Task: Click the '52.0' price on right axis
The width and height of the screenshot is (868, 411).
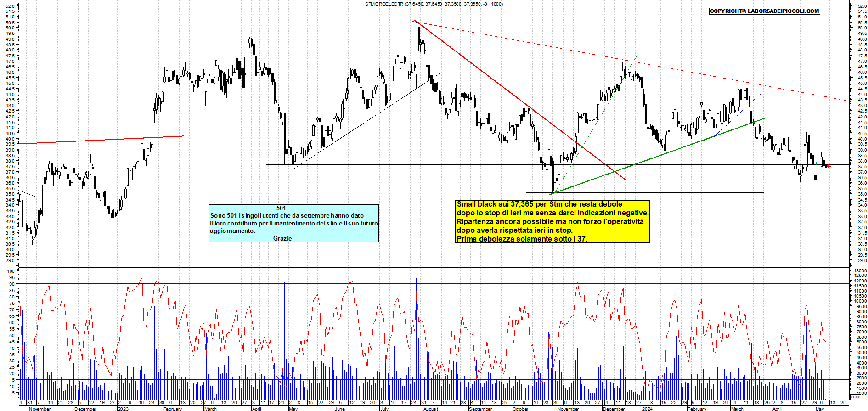Action: pos(862,6)
